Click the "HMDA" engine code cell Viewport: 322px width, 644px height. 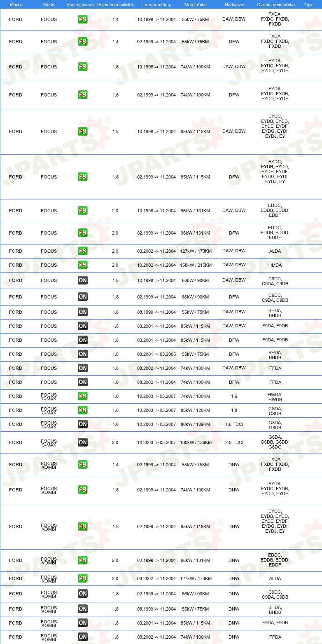275,265
